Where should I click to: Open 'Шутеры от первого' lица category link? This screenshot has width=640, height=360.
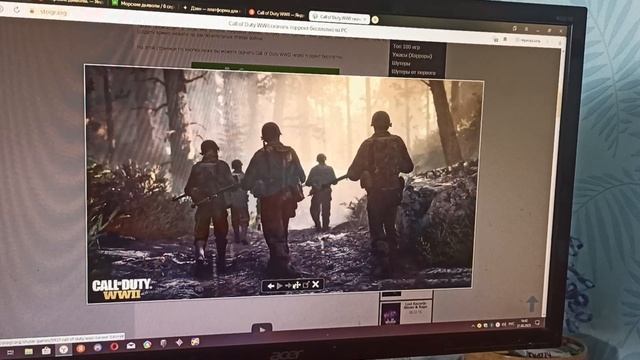click(x=413, y=72)
